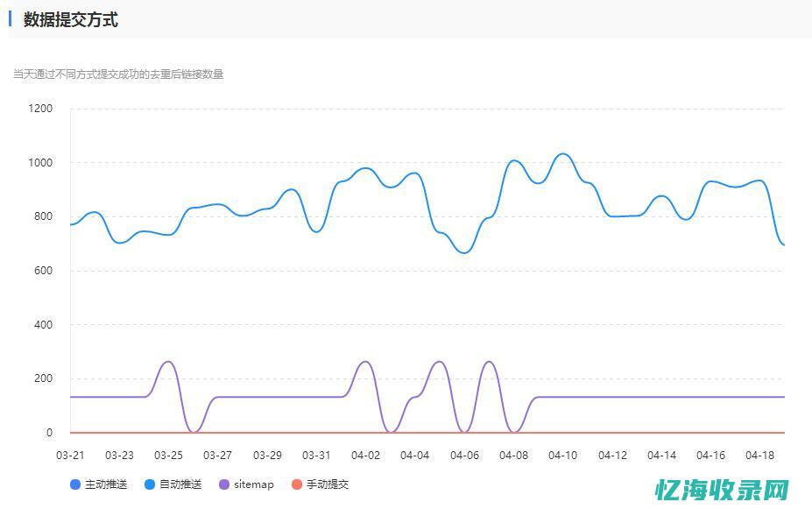
Task: Click the gray subtitle description text
Action: point(118,74)
